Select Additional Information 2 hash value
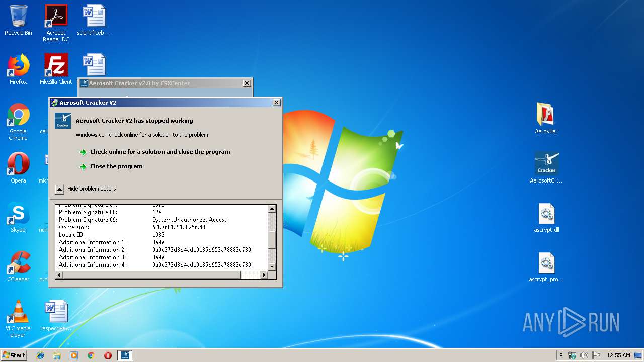644x362 pixels. [202, 250]
